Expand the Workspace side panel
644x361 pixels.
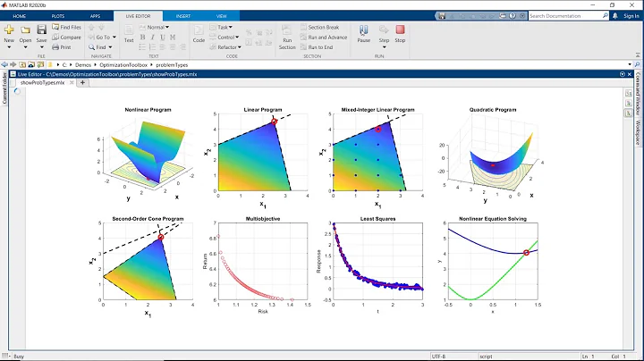(x=638, y=132)
